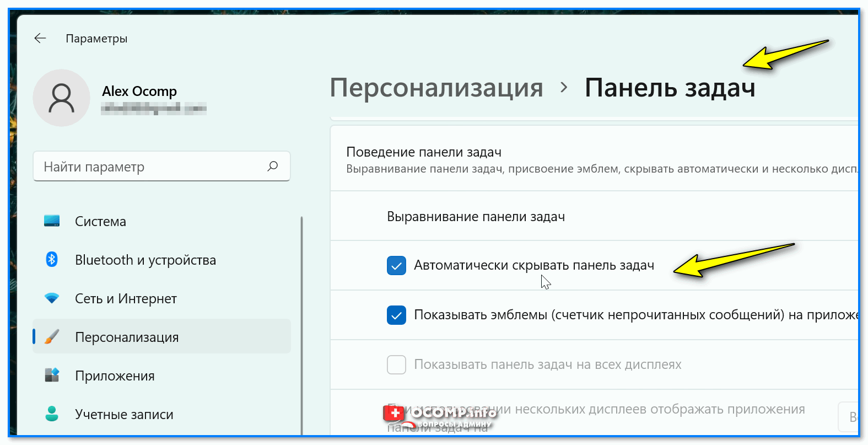Open the Alex Ocomp user avatar
The width and height of the screenshot is (868, 445).
coord(61,98)
